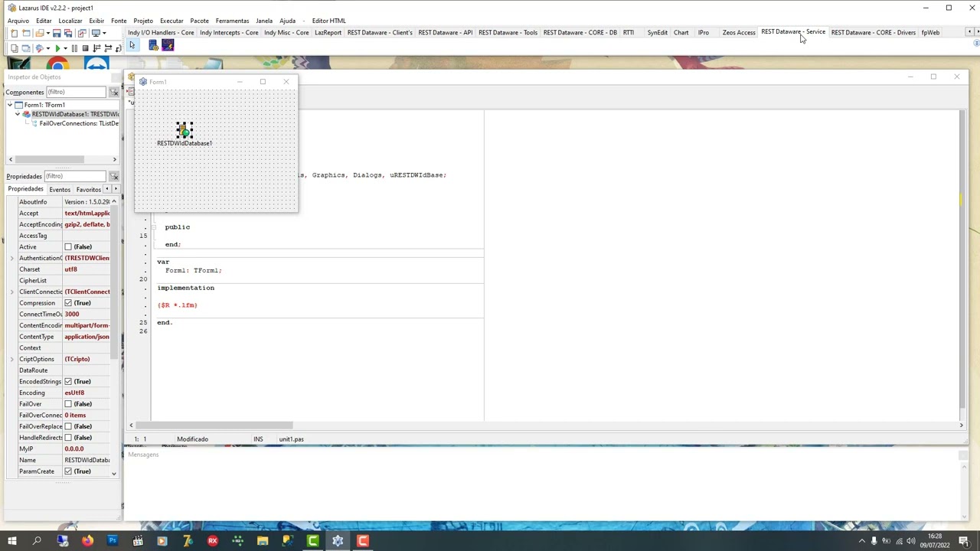Screen dimensions: 980x551
Task: Click the Charset value utf8
Action: point(87,269)
